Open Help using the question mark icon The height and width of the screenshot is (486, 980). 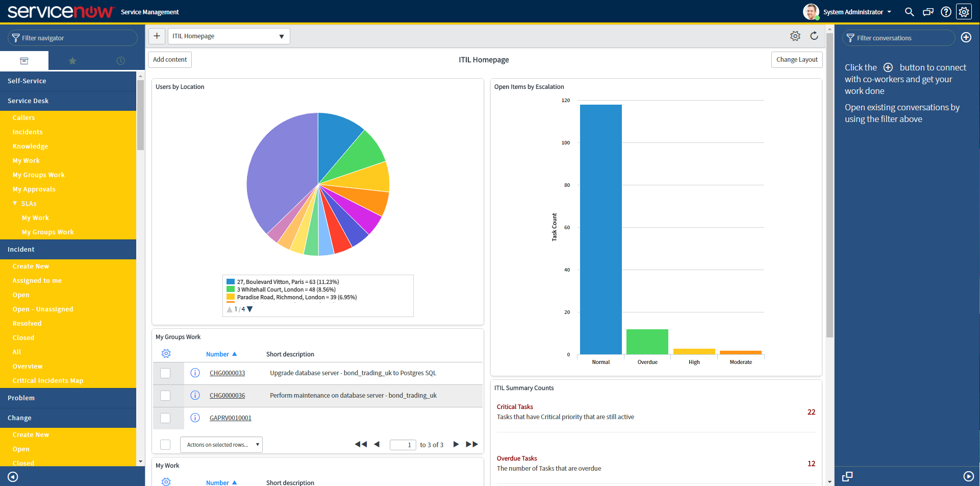(946, 11)
